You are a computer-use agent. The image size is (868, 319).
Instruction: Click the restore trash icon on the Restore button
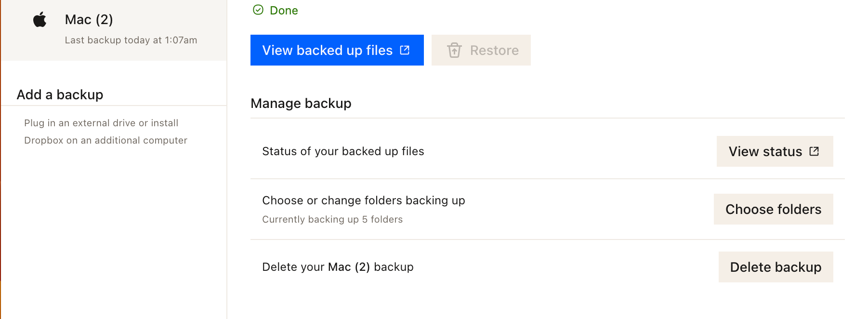[454, 50]
